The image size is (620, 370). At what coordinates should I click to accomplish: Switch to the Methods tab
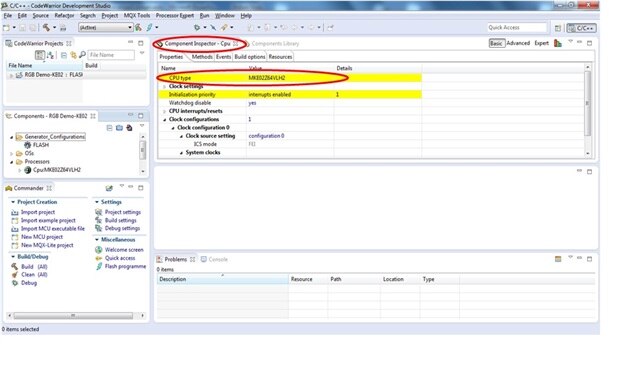[202, 57]
